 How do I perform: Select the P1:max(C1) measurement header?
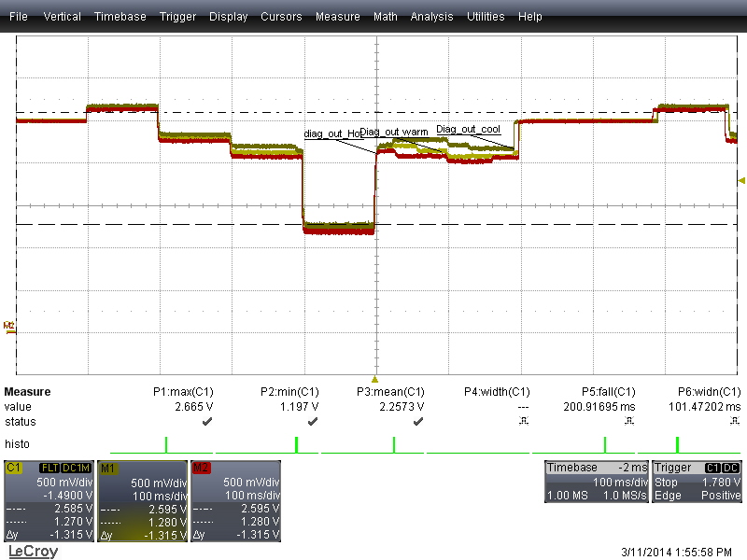coord(183,392)
